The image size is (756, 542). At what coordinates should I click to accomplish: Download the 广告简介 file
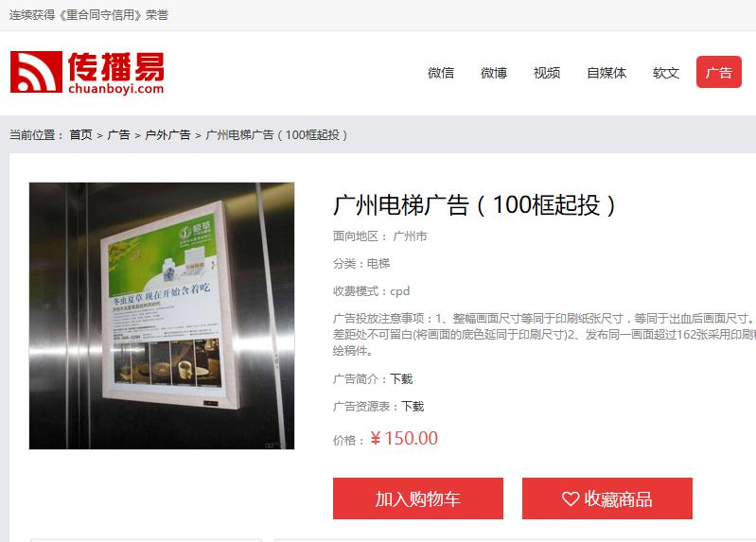click(x=401, y=379)
